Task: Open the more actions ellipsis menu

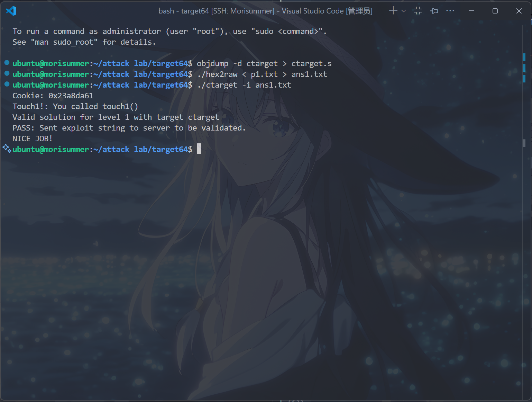Action: coord(450,11)
